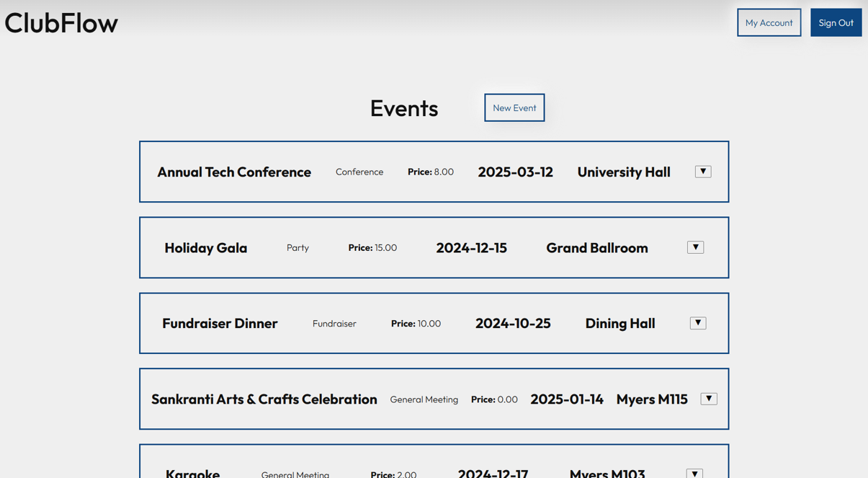Click the Myers M115 location text
The width and height of the screenshot is (868, 478).
pyautogui.click(x=651, y=399)
